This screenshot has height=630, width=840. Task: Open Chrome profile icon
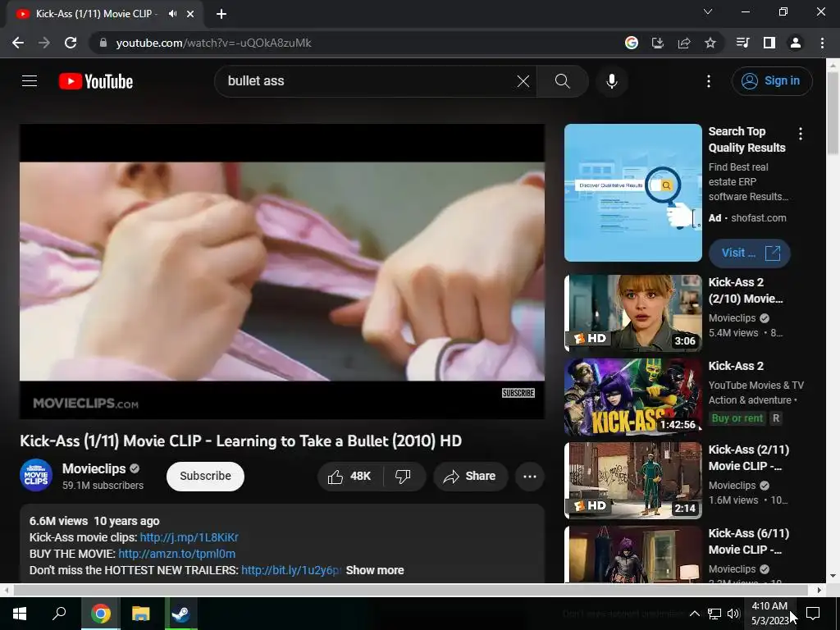796,43
